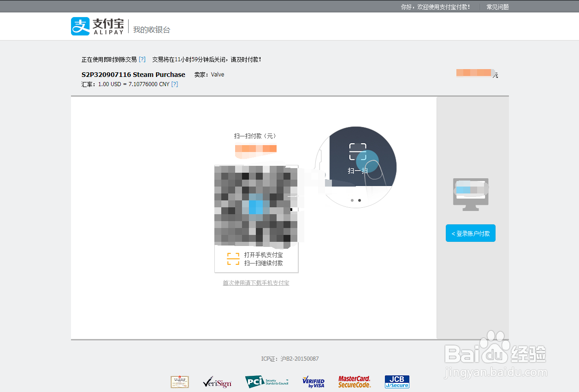The width and height of the screenshot is (579, 392).
Task: Click the 我的收银台 heading
Action: pos(152,29)
